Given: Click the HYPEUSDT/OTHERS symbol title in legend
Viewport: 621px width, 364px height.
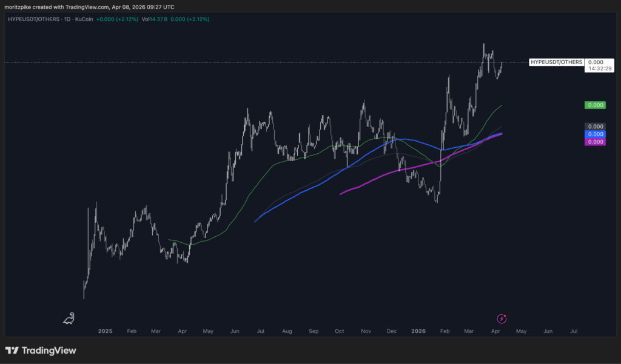Looking at the screenshot, I should (33, 19).
